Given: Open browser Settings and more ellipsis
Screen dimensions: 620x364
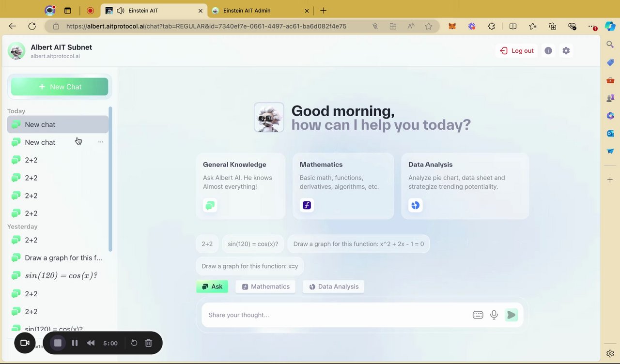Looking at the screenshot, I should [591, 26].
